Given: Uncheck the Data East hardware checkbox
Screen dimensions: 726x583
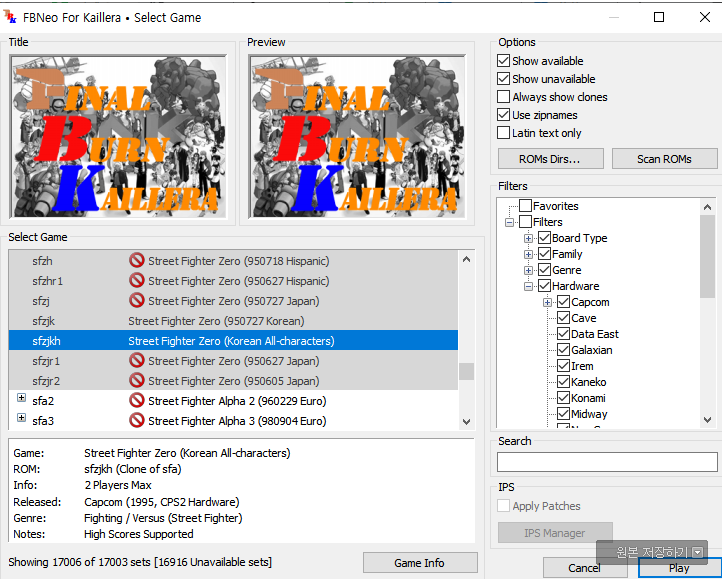Looking at the screenshot, I should 563,334.
